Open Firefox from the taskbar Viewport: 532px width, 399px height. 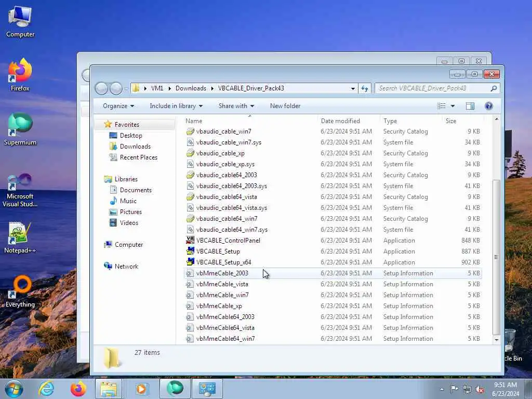pos(78,389)
